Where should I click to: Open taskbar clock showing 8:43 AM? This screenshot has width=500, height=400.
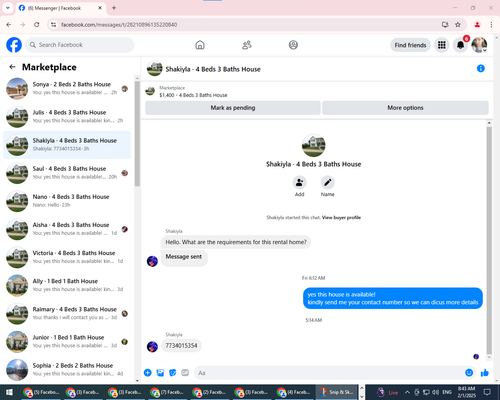pyautogui.click(x=466, y=392)
